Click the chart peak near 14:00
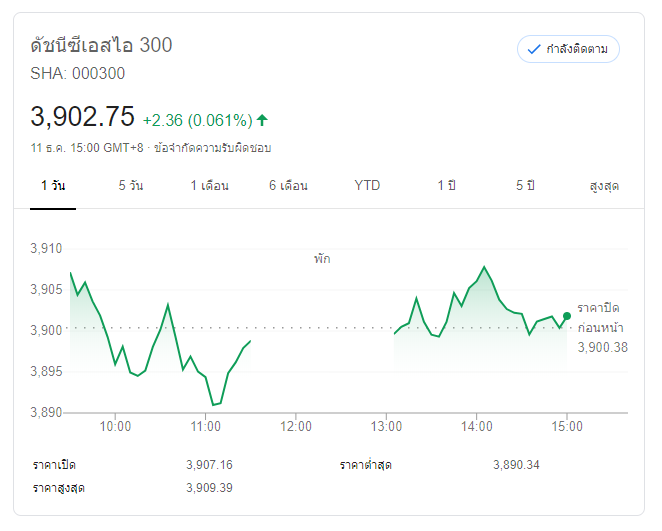 (485, 267)
